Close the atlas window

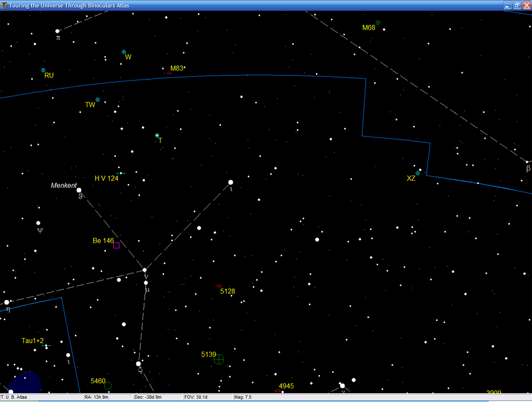tap(527, 5)
